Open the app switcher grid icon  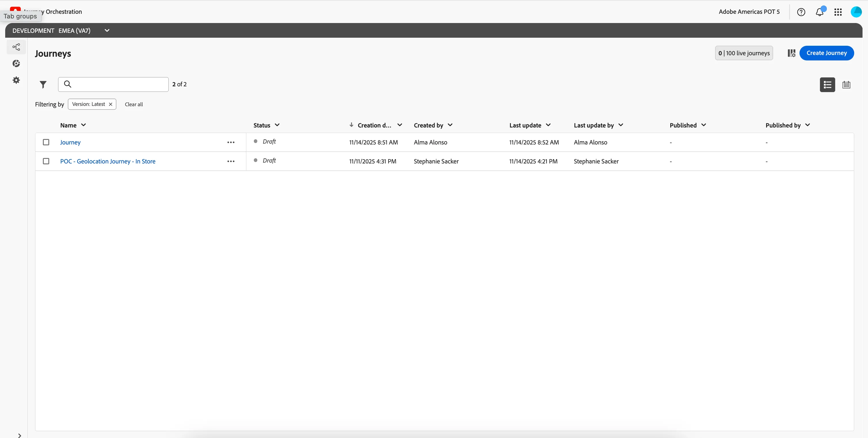[838, 12]
